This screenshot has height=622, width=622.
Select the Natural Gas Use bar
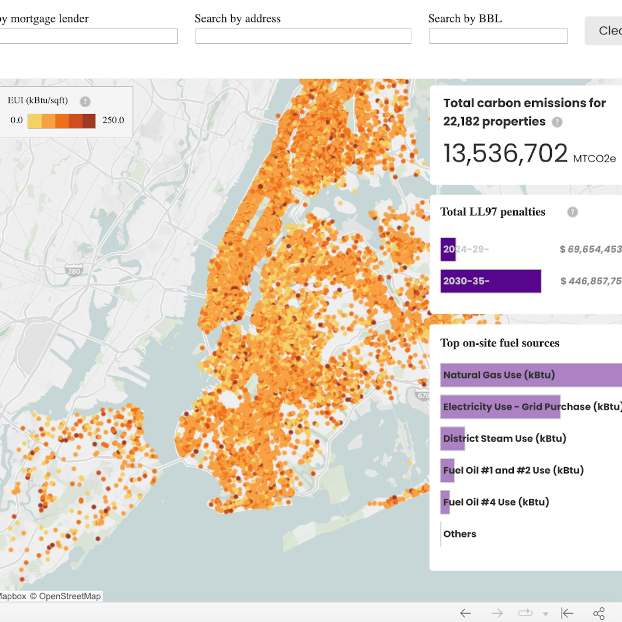point(530,375)
